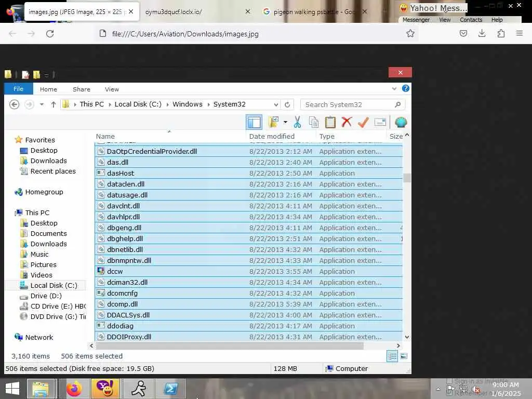Viewport: 532px width, 399px height.
Task: Click the horizontal scrollbar in file list
Action: (230, 345)
